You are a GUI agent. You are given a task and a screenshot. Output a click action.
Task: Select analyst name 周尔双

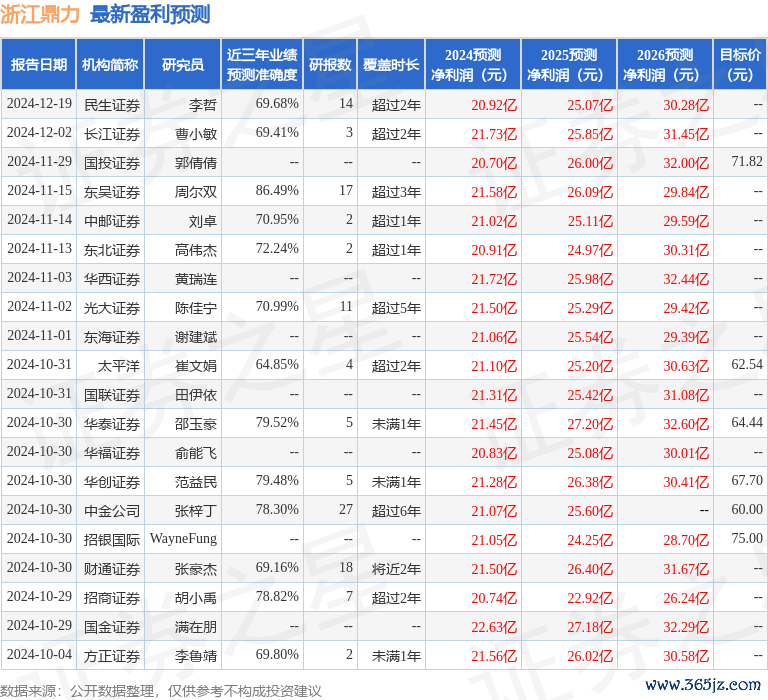[x=196, y=192]
